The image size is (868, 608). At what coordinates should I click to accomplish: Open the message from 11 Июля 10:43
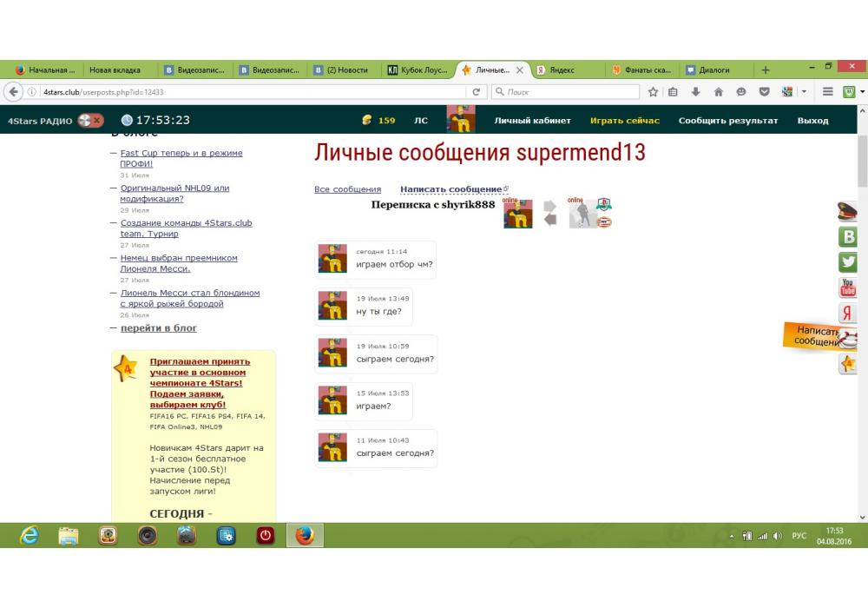376,448
